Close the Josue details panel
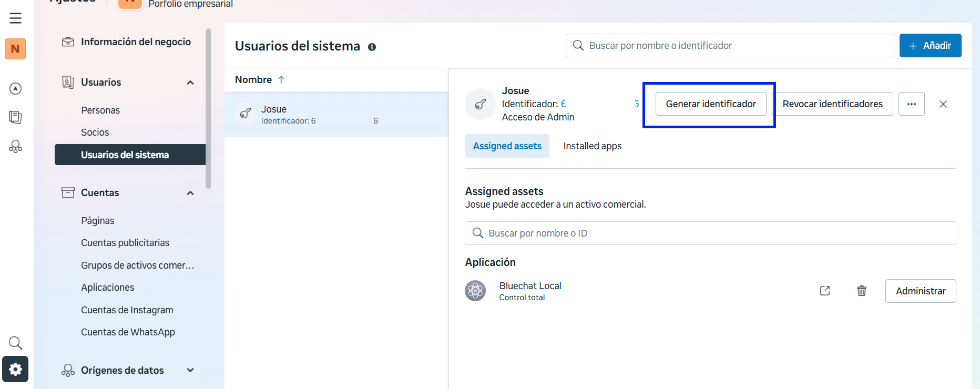 tap(943, 104)
